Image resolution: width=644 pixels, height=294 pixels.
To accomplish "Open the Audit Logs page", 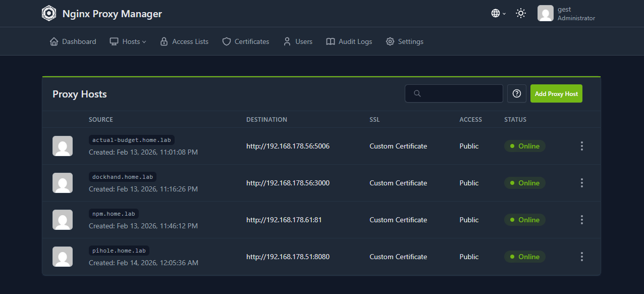I will pyautogui.click(x=349, y=41).
